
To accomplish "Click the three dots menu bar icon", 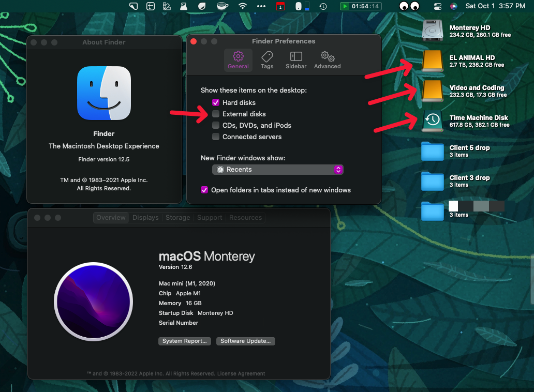I will pyautogui.click(x=261, y=6).
